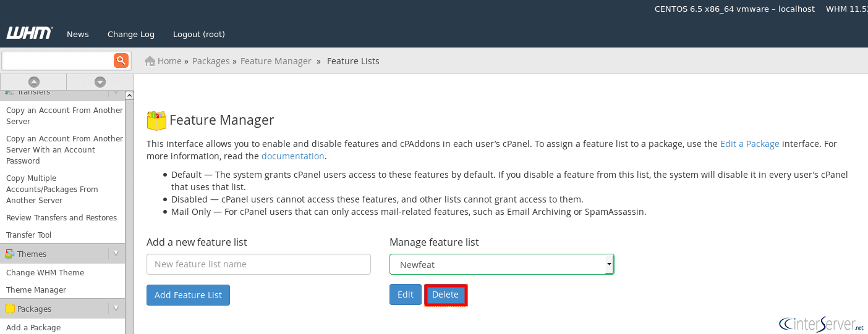Click the Home icon in breadcrumb
Image resolution: width=868 pixels, height=334 pixels.
(x=150, y=61)
